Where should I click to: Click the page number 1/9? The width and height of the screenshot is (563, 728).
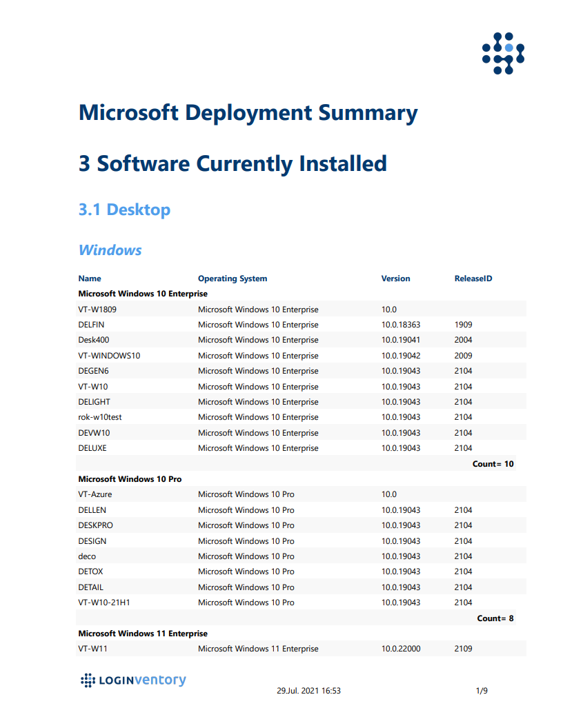pyautogui.click(x=482, y=691)
